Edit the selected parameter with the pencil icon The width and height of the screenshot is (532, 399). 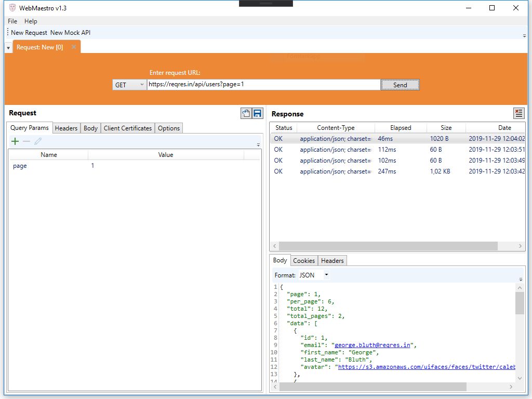click(x=38, y=141)
